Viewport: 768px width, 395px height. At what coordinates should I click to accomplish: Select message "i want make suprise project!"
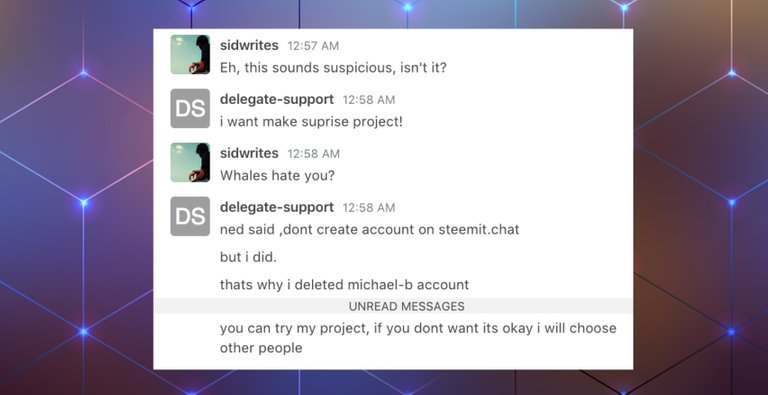(311, 122)
